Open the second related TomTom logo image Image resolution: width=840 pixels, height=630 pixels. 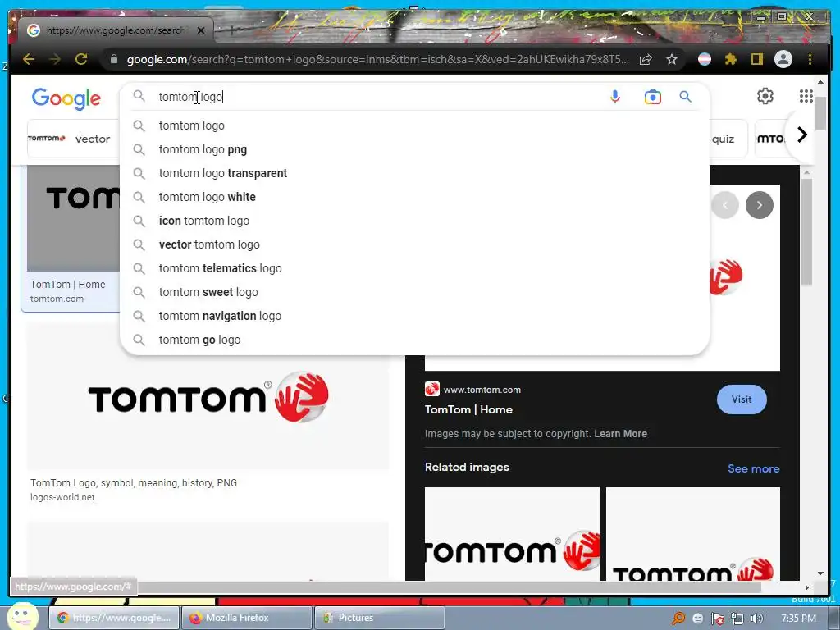point(693,534)
